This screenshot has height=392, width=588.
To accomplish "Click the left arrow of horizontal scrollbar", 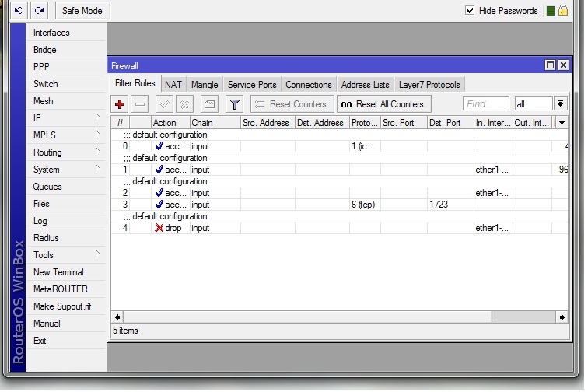I will click(x=117, y=317).
